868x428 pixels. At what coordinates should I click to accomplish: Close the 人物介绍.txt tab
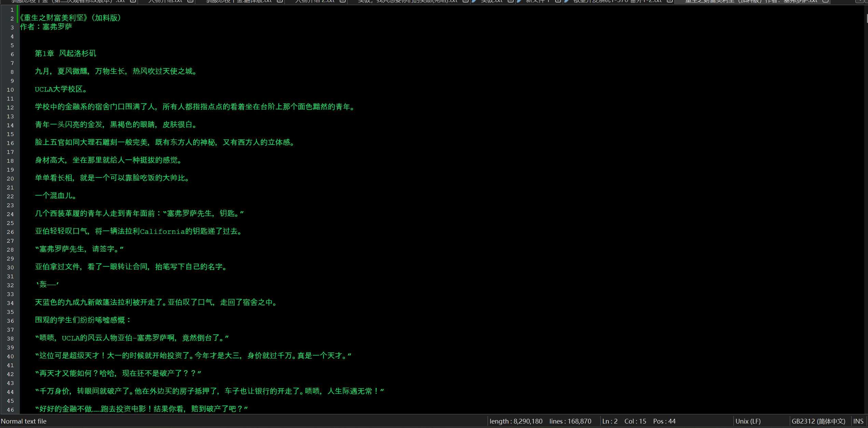tap(191, 1)
